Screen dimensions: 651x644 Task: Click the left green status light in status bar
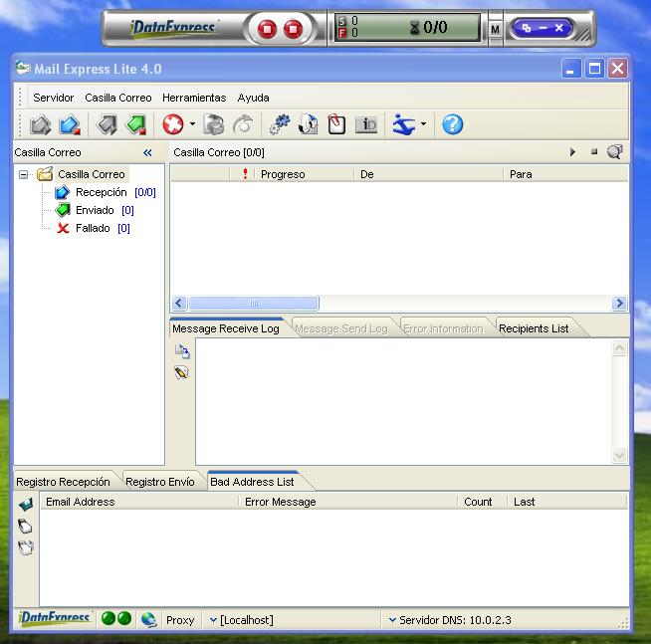[108, 618]
